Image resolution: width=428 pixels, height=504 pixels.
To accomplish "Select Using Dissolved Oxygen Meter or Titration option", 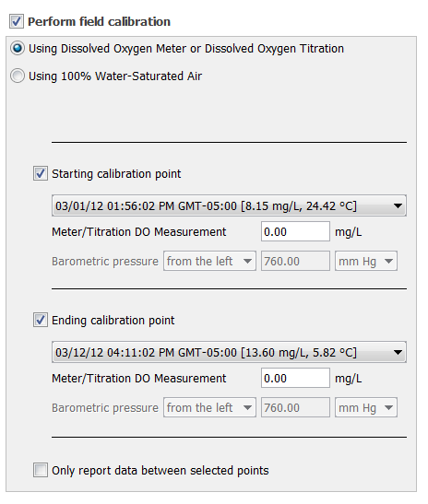I will tap(18, 49).
